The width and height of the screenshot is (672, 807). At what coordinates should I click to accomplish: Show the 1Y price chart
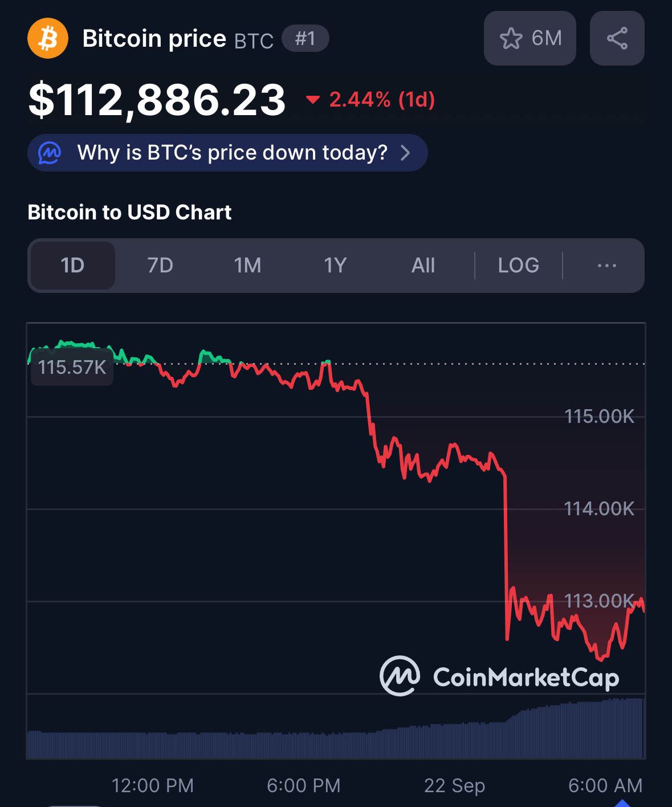[335, 266]
